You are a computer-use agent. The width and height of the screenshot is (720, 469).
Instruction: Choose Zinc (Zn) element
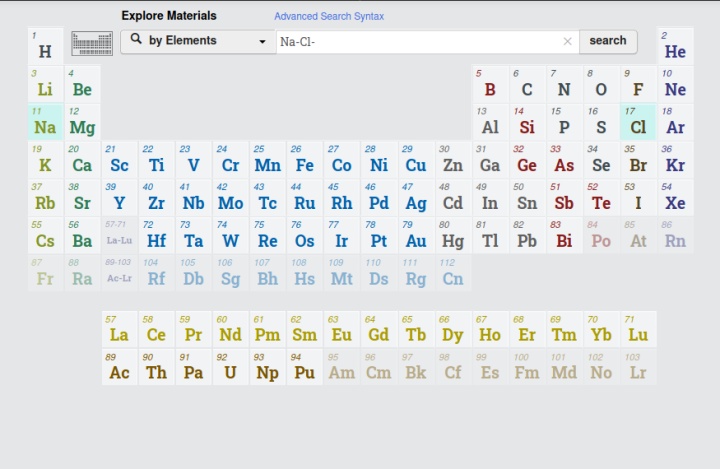[453, 160]
